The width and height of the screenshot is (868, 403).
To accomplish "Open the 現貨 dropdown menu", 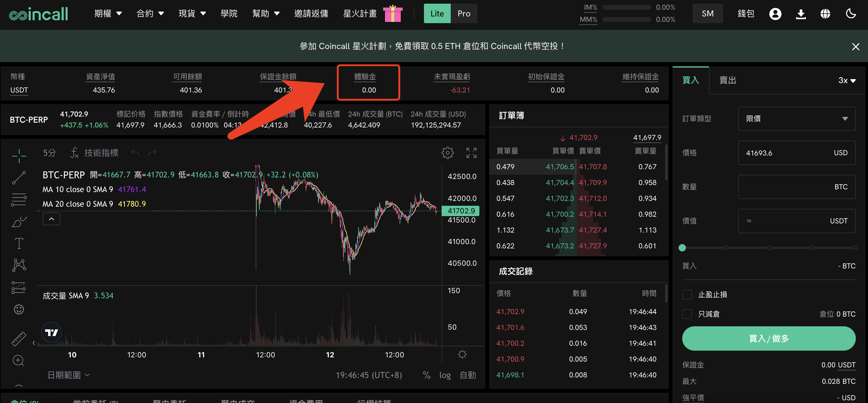I will [192, 13].
